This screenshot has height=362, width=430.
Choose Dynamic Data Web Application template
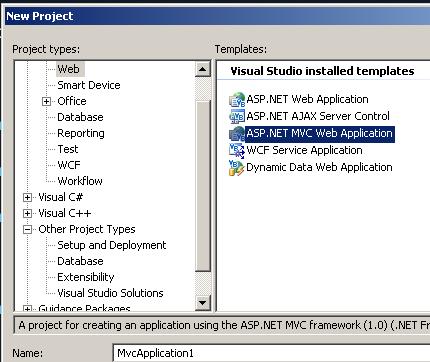[319, 167]
